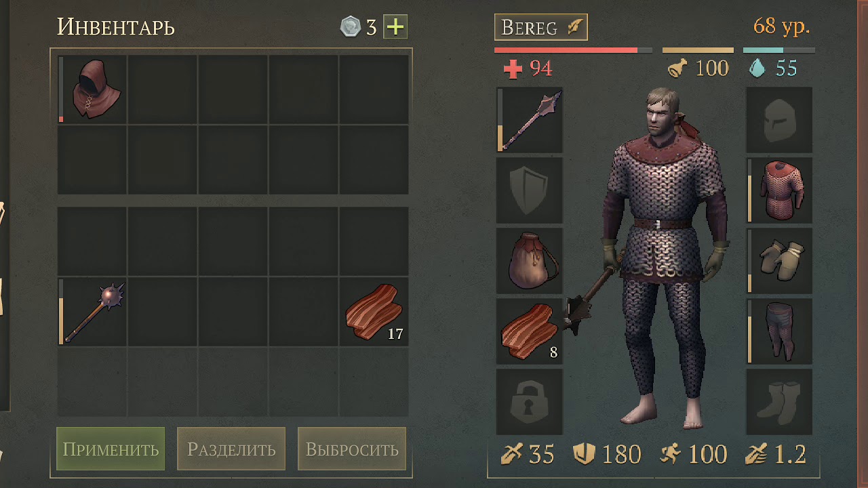
Task: Select the bacon stack of 17
Action: 374,312
